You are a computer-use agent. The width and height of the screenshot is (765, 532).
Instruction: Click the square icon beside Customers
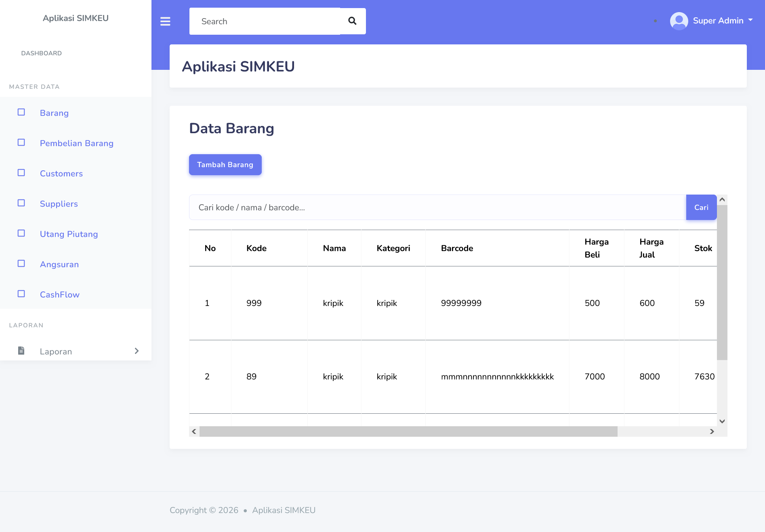pyautogui.click(x=21, y=173)
